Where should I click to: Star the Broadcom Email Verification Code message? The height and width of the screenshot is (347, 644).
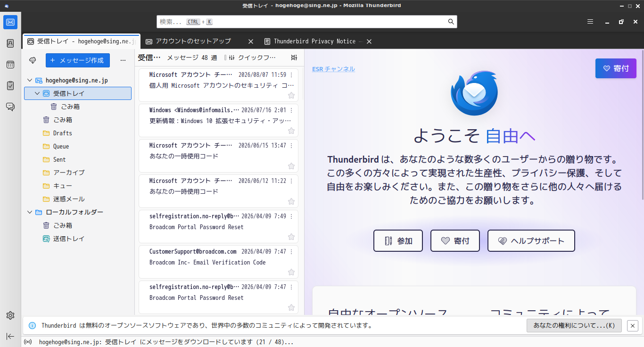click(x=291, y=272)
